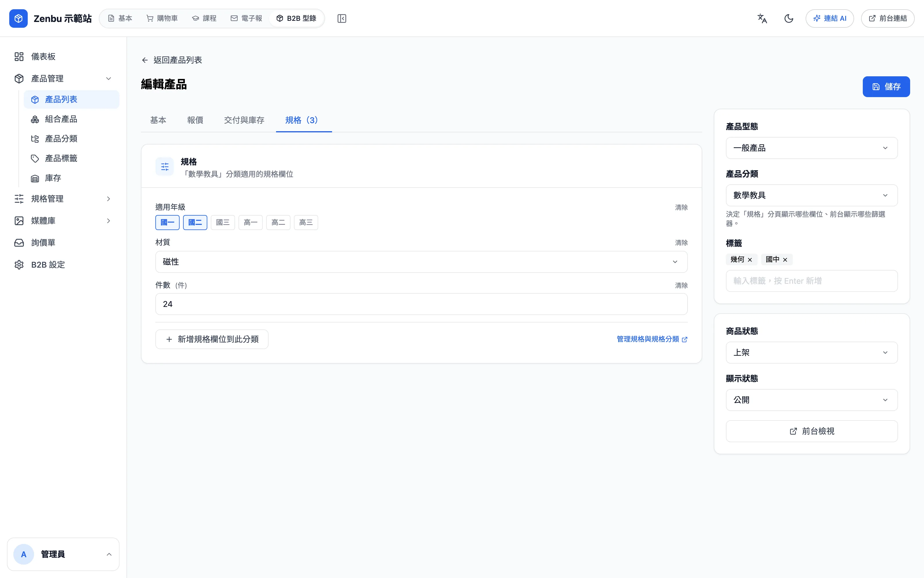Open 管理規格與規格分類 link
This screenshot has width=924, height=578.
[652, 339]
